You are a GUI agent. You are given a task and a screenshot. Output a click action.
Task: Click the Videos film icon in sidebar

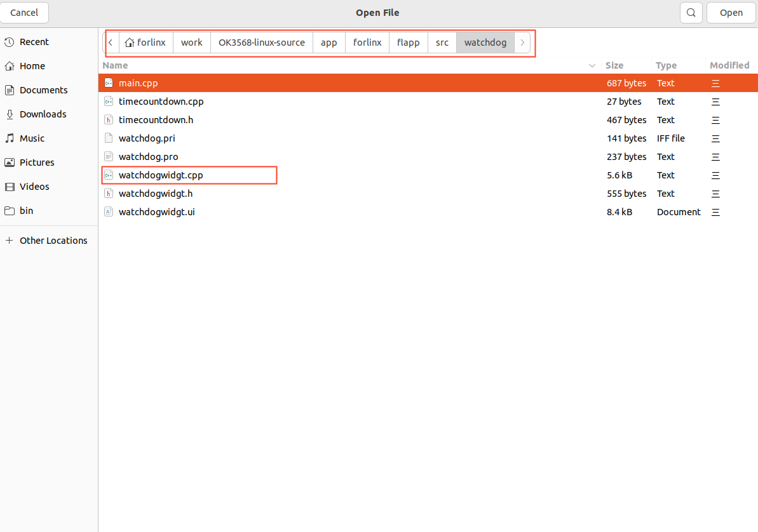(10, 187)
